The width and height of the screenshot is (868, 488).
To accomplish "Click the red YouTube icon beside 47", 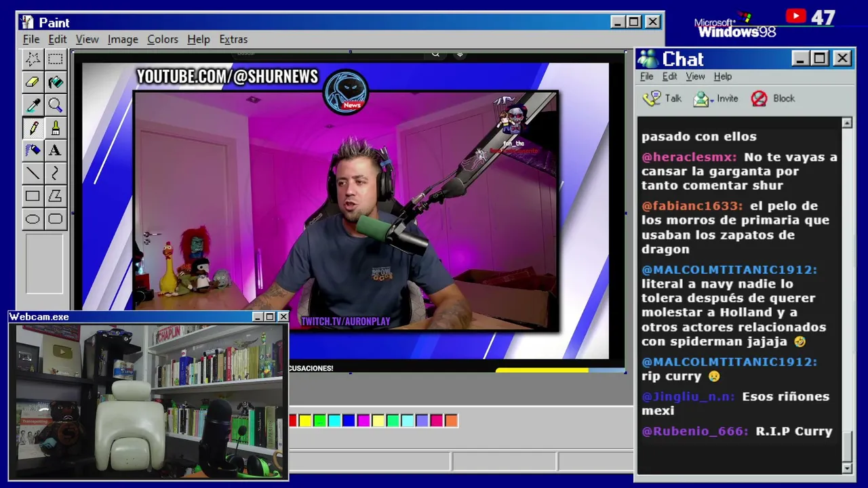I will pos(796,16).
